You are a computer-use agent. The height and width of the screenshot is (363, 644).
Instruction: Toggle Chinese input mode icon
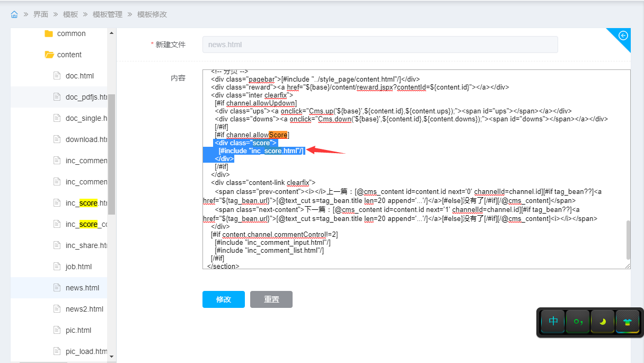(553, 321)
